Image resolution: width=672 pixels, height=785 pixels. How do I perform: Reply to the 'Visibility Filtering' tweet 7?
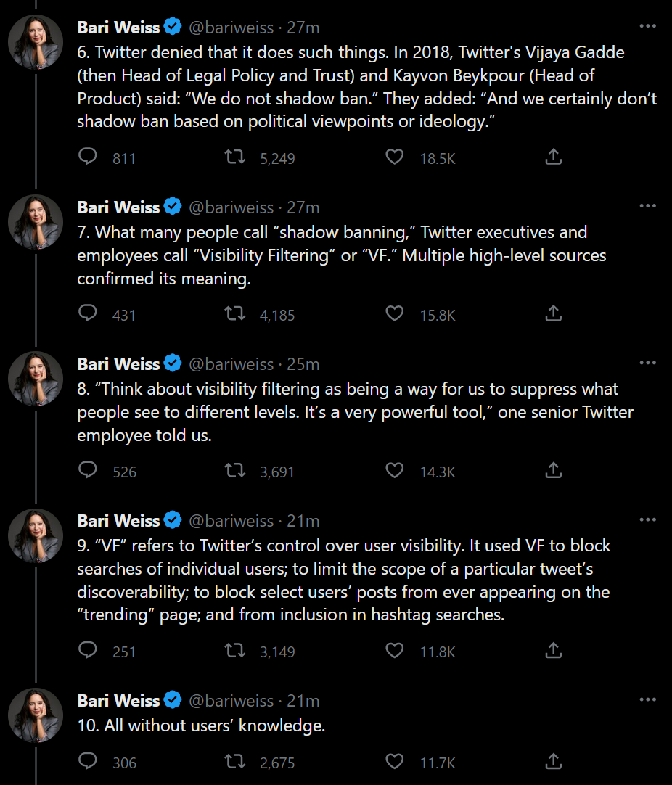click(x=88, y=313)
